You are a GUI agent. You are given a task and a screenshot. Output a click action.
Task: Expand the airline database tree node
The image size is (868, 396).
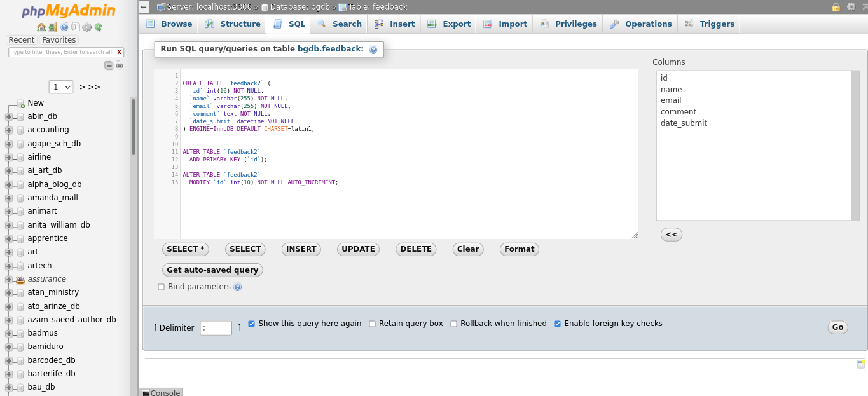[9, 158]
